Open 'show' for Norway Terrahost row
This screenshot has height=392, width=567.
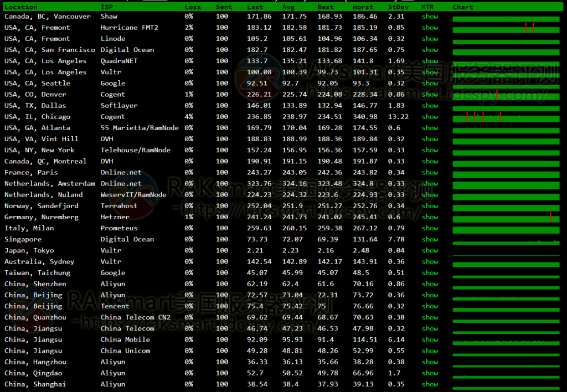pos(430,206)
